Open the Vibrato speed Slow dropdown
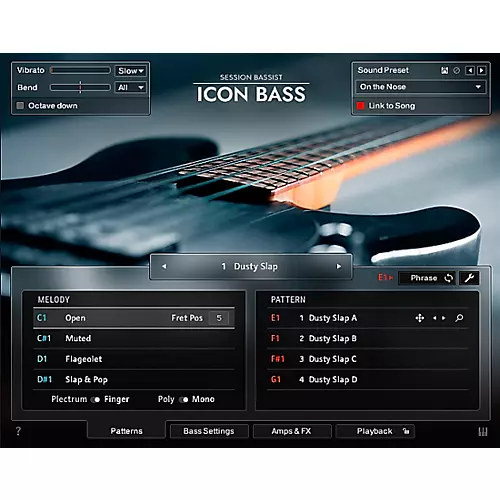 tap(131, 71)
